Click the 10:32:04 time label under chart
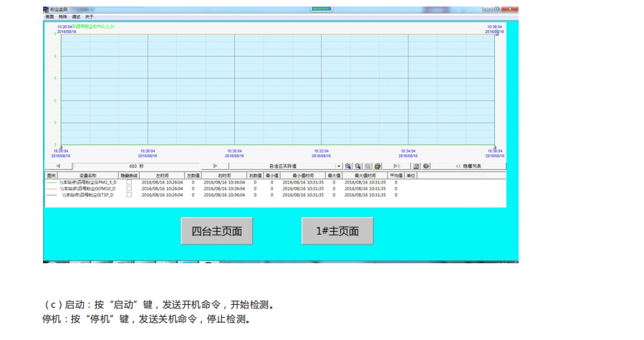The height and width of the screenshot is (340, 644). [321, 151]
